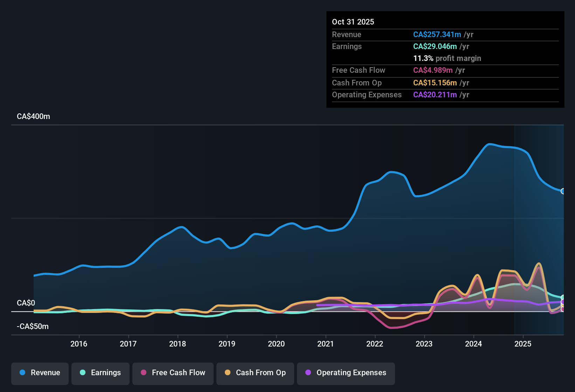The image size is (575, 392).
Task: Select the 2017 x-axis label
Action: (x=128, y=344)
